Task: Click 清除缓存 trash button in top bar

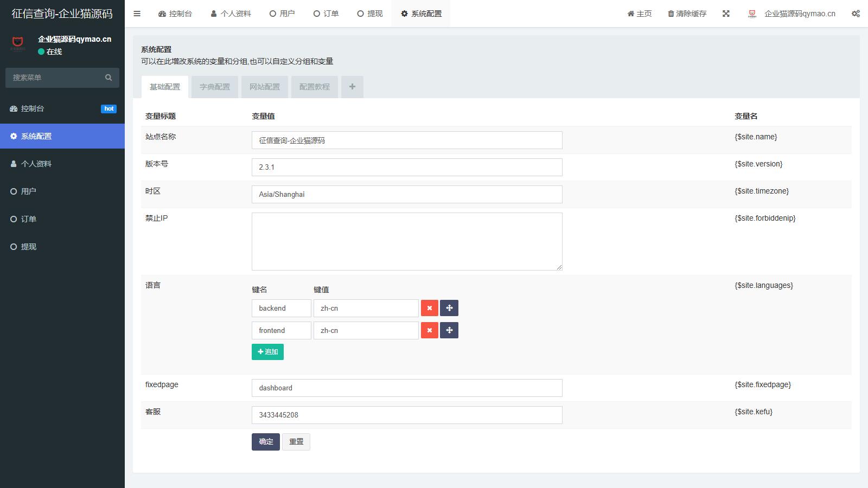Action: [687, 14]
